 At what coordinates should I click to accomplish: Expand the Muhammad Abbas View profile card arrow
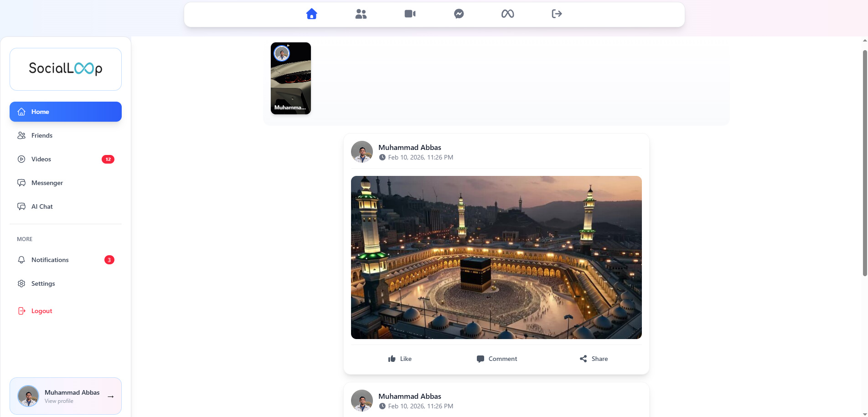(110, 396)
